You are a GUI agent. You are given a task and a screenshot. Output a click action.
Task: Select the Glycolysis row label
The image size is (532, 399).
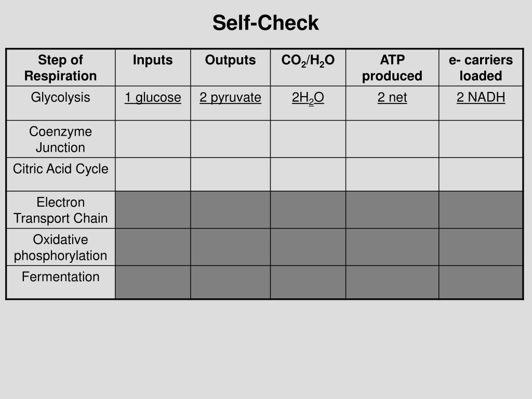60,98
